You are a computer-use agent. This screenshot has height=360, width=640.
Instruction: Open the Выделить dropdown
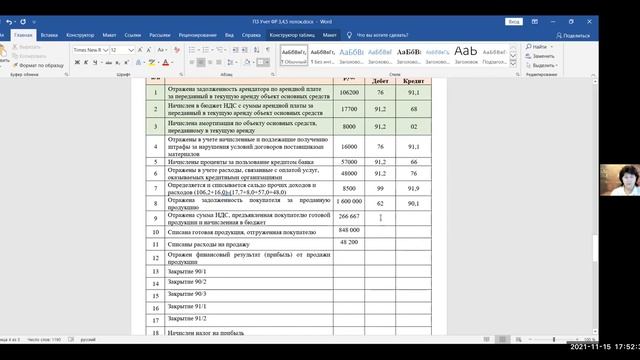542,65
